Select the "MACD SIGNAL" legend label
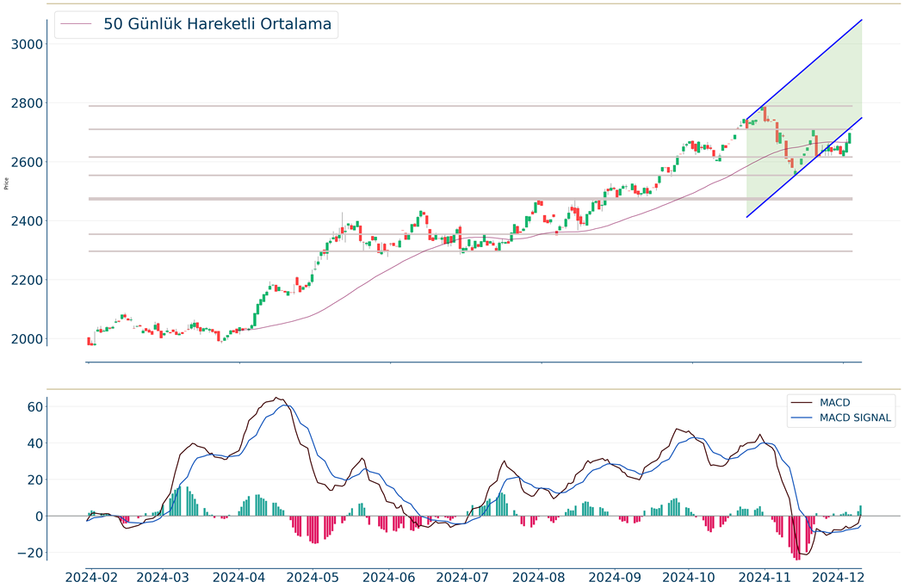This screenshot has height=588, width=904. coord(856,418)
